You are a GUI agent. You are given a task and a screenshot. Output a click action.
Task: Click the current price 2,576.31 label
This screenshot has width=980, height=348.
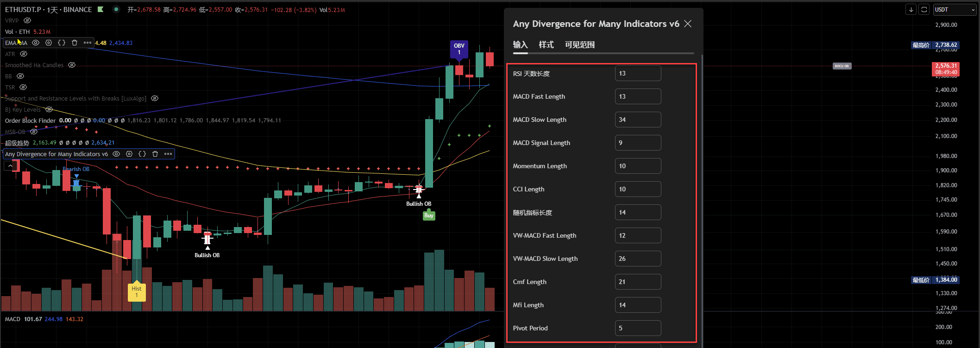pyautogui.click(x=946, y=69)
